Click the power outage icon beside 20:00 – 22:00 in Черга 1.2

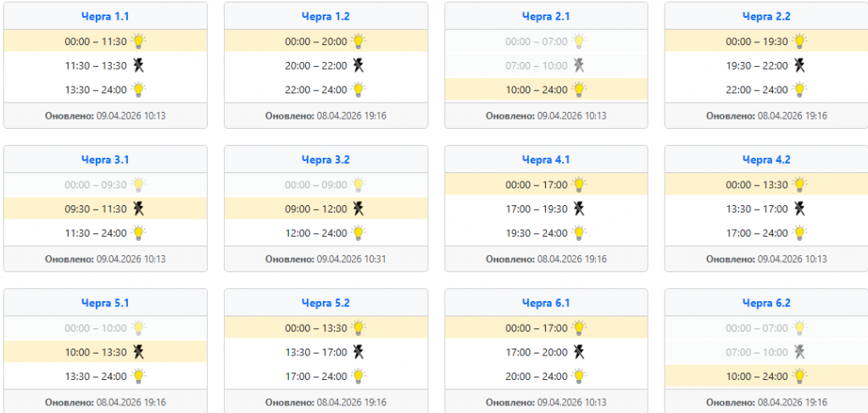coord(359,65)
